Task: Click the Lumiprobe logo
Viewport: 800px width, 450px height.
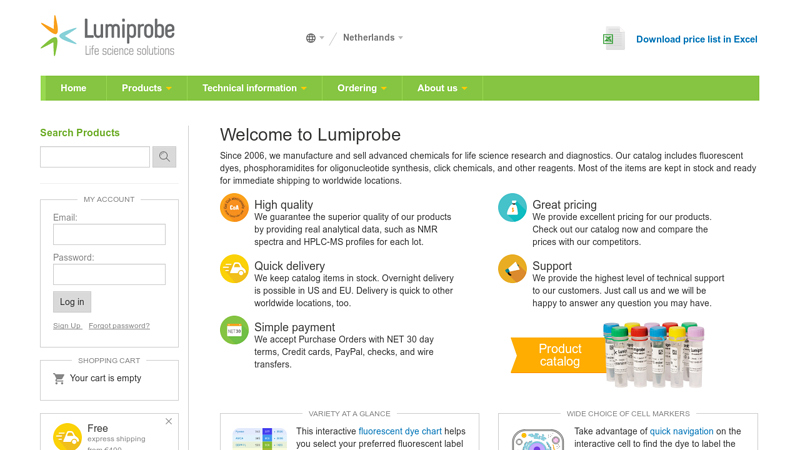Action: (x=107, y=36)
